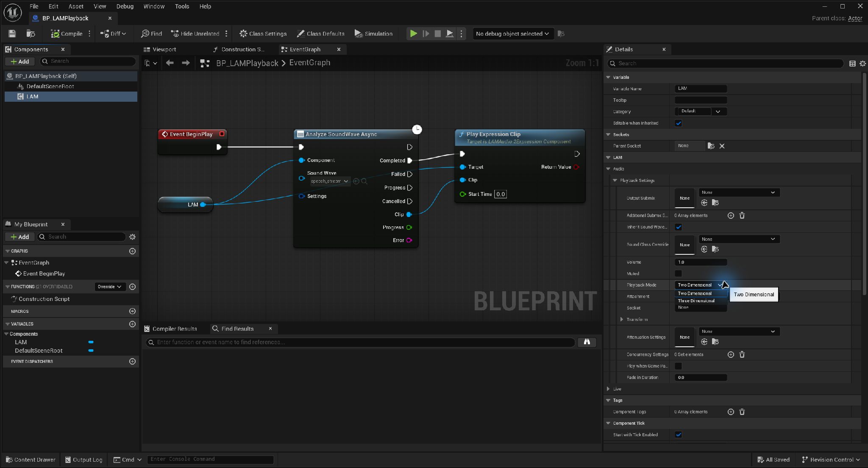Viewport: 868px width, 468px height.
Task: Open the Compile options three-dot menu
Action: (89, 33)
